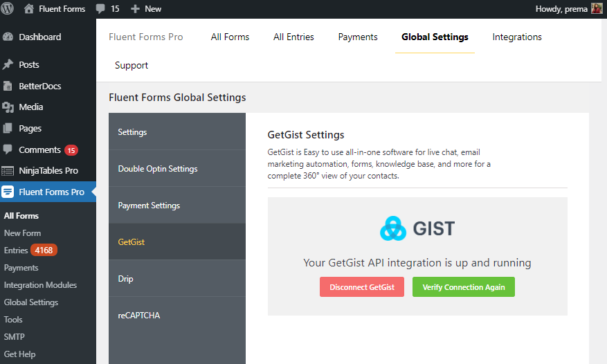Open Integration Modules submenu item
Viewport: 607px width, 364px height.
[x=40, y=285]
